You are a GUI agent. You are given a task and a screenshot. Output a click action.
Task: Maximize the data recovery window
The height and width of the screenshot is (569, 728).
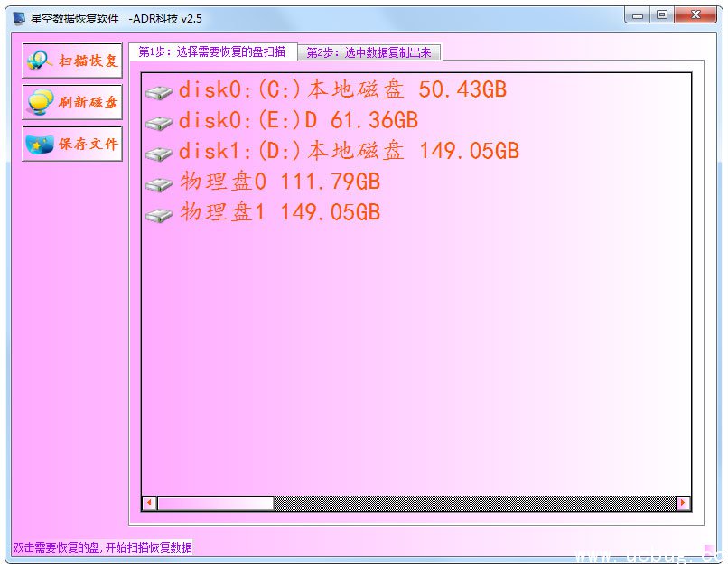coord(662,14)
